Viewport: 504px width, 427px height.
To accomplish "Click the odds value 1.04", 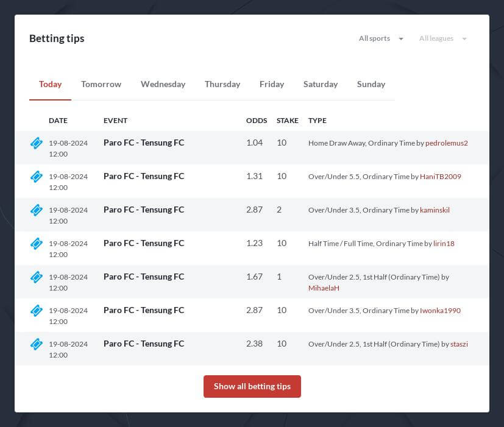I will point(254,143).
